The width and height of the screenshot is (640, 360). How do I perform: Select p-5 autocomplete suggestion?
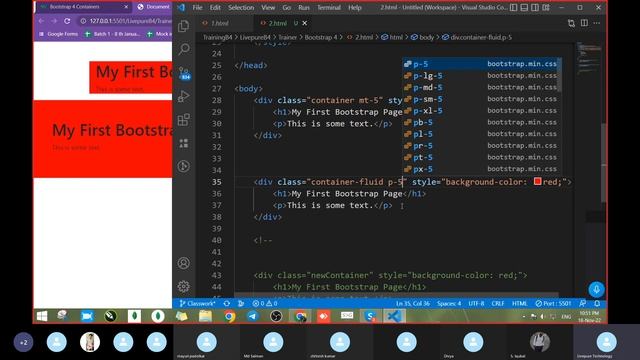[x=482, y=64]
